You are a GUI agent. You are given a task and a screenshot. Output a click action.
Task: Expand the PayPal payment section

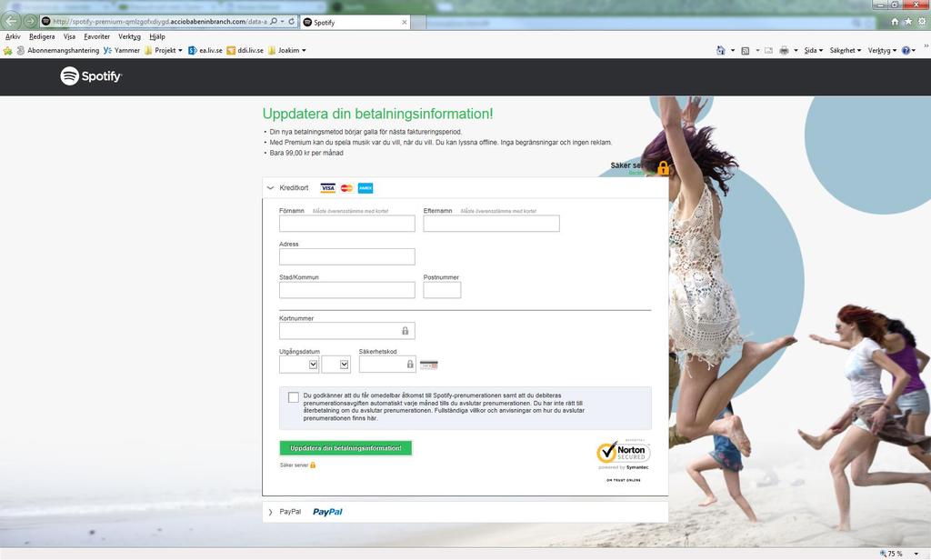(x=270, y=512)
